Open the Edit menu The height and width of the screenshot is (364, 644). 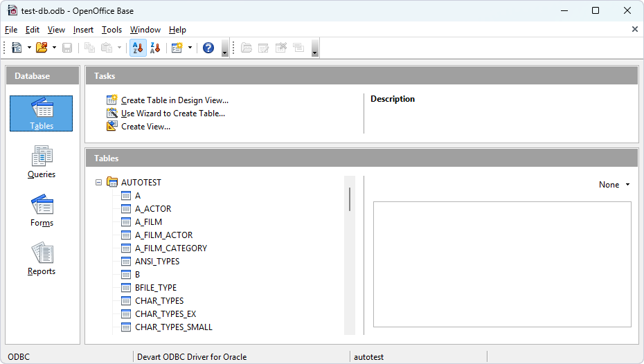coord(33,30)
